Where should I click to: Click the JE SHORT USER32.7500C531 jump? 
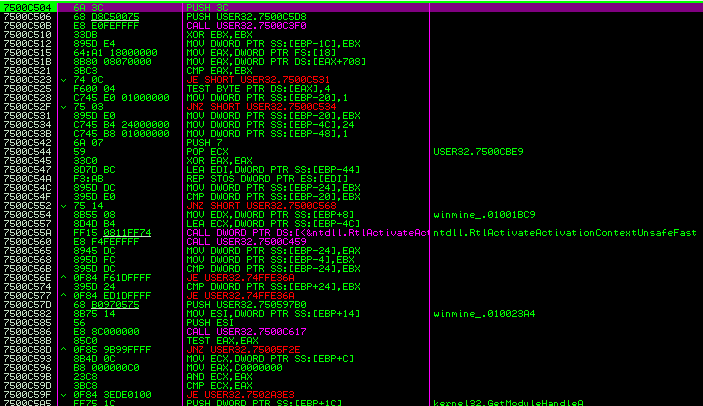[258, 79]
